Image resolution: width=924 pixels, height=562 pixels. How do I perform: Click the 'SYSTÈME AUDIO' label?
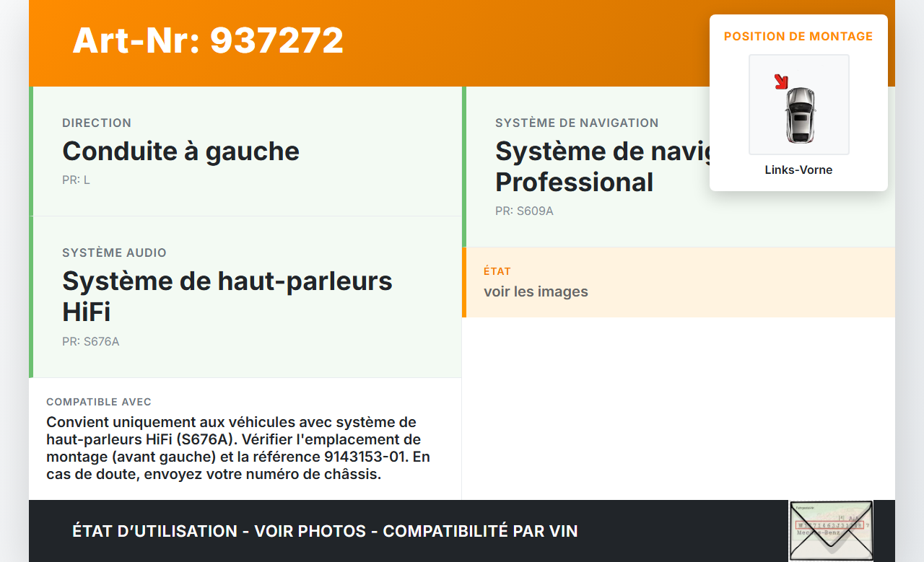pyautogui.click(x=114, y=253)
